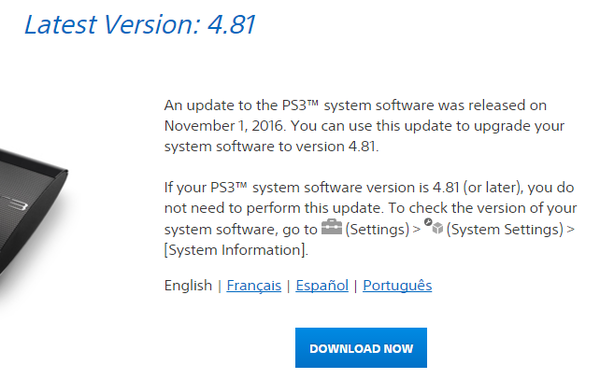Image resolution: width=600 pixels, height=379 pixels.
Task: Click the 'If your PS3' sentence start
Action: [206, 188]
